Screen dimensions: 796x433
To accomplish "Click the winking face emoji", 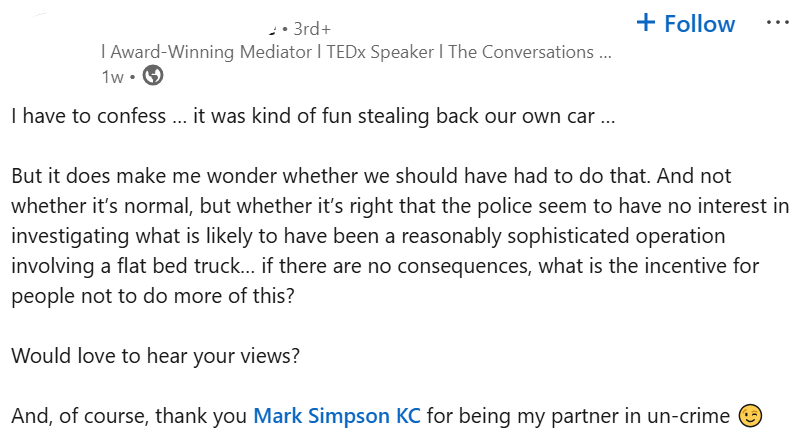I will point(750,416).
